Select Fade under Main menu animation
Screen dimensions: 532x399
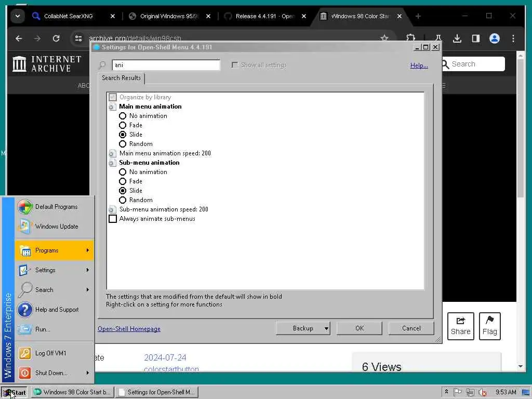pos(123,126)
